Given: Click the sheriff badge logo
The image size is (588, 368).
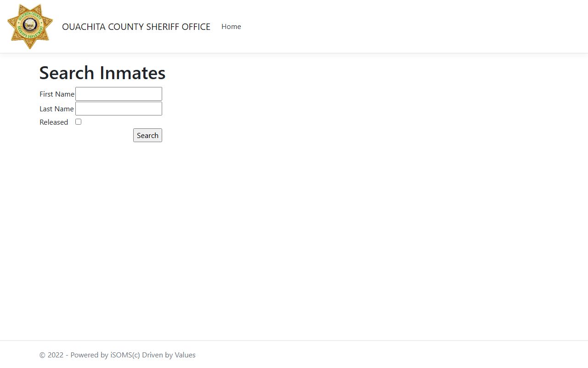Looking at the screenshot, I should pos(30,26).
